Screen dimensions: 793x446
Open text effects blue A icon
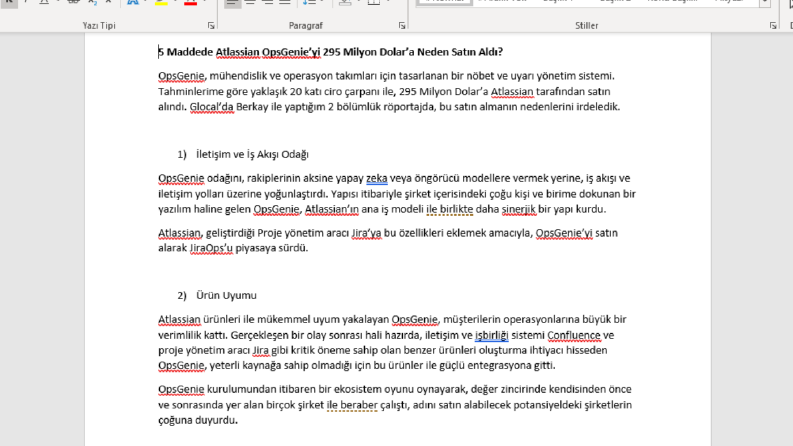(133, 3)
